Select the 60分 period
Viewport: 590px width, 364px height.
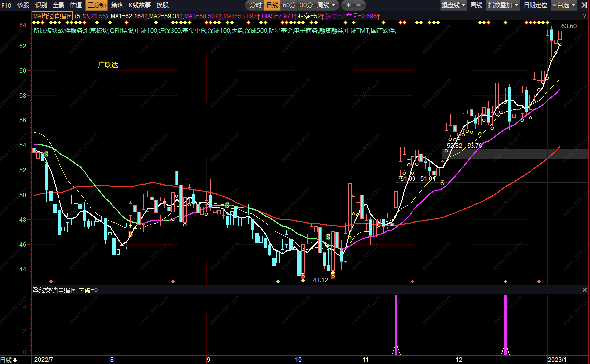point(289,5)
